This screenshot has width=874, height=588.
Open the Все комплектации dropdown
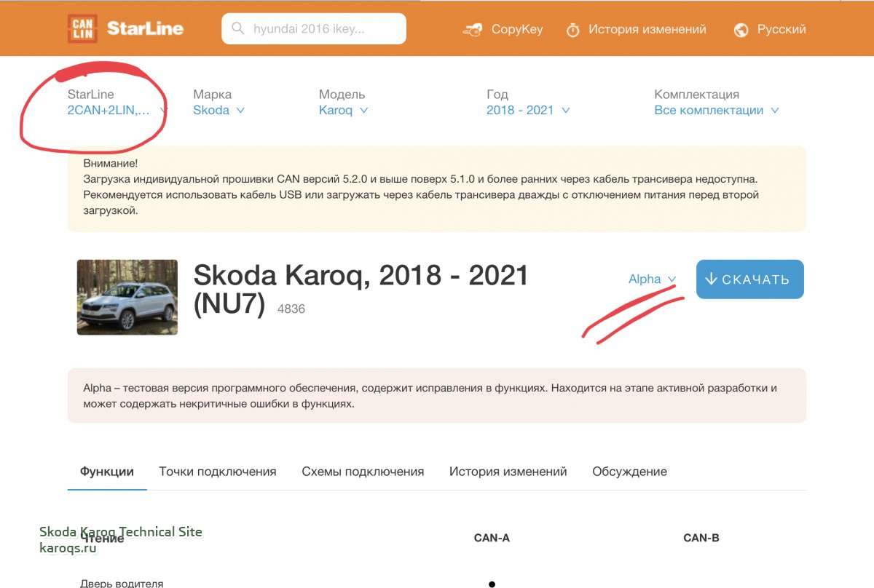pos(717,111)
